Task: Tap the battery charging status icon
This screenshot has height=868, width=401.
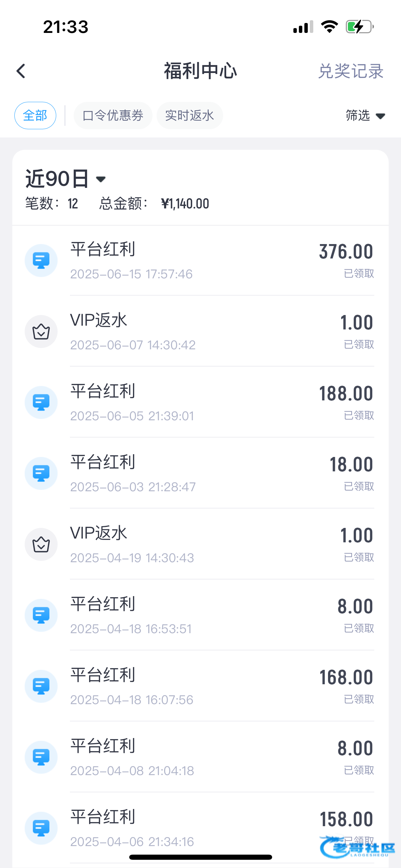Action: click(359, 27)
